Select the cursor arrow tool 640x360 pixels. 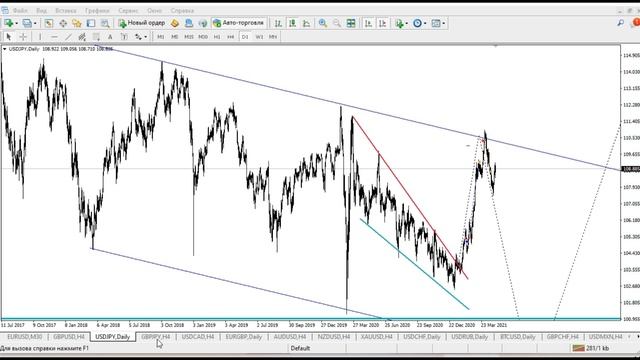point(9,37)
